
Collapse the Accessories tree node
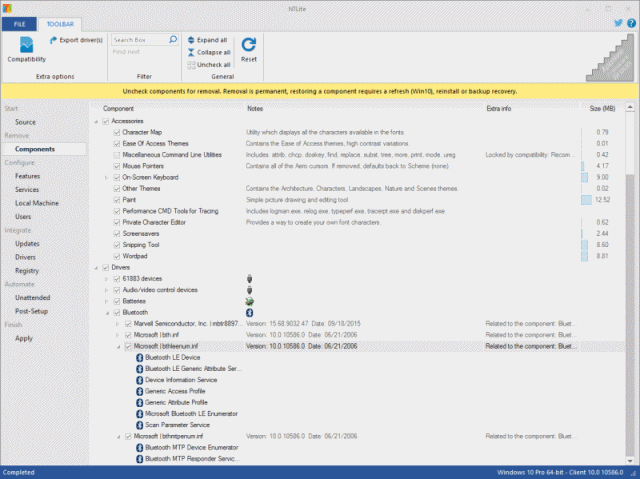pos(96,122)
